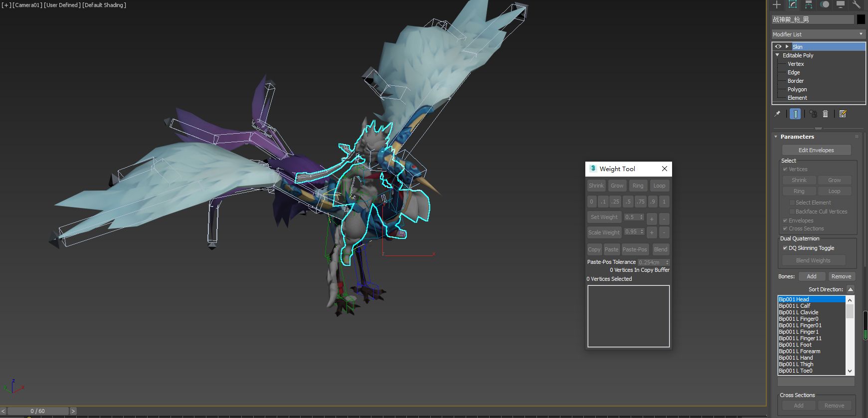This screenshot has height=418, width=868.
Task: Select Bip001 L Thigh in bone list
Action: [796, 364]
